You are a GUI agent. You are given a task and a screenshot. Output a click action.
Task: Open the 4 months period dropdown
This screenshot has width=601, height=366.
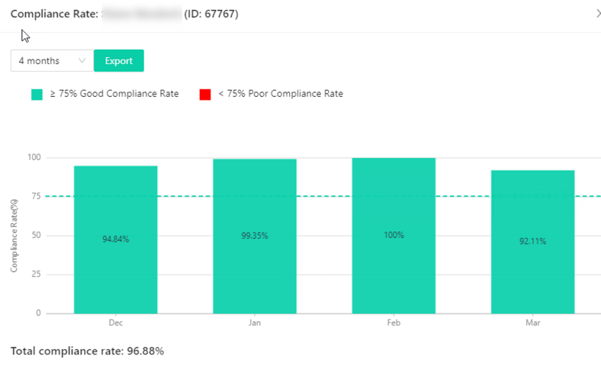(52, 61)
